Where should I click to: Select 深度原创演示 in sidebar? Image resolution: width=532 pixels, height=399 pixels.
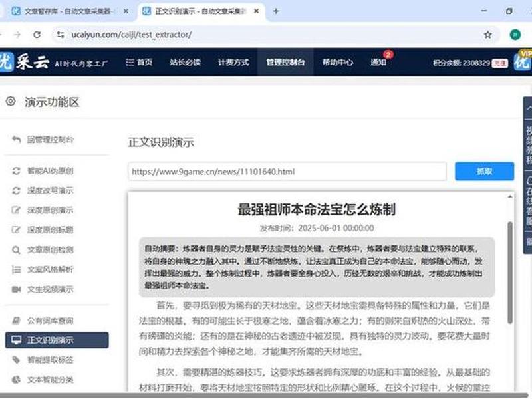point(51,210)
